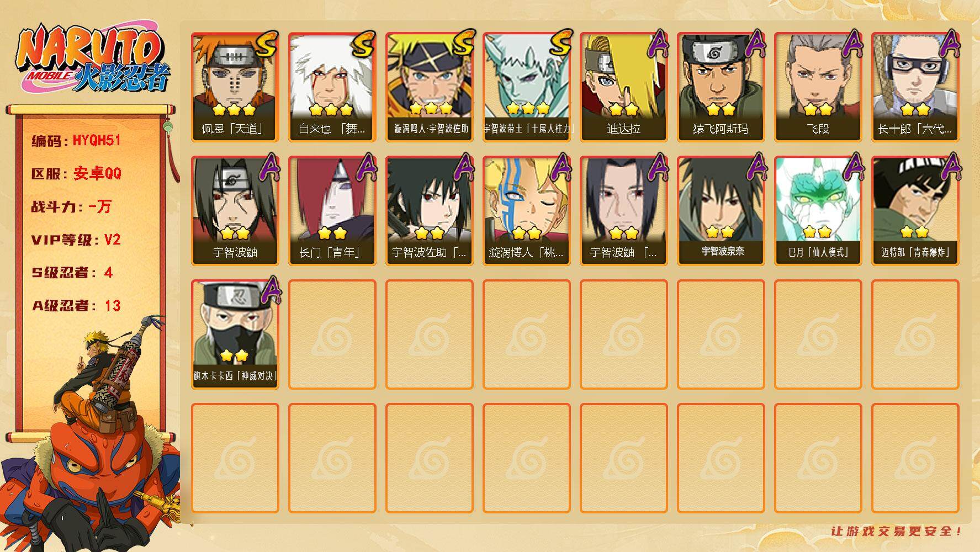
Task: Open the 长十郎「六代」 card
Action: pyautogui.click(x=915, y=87)
